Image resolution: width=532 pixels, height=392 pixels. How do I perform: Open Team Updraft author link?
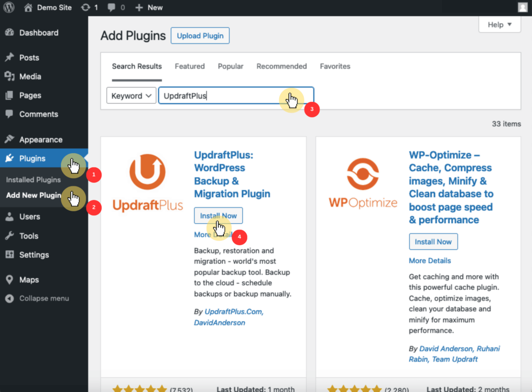[x=455, y=359]
